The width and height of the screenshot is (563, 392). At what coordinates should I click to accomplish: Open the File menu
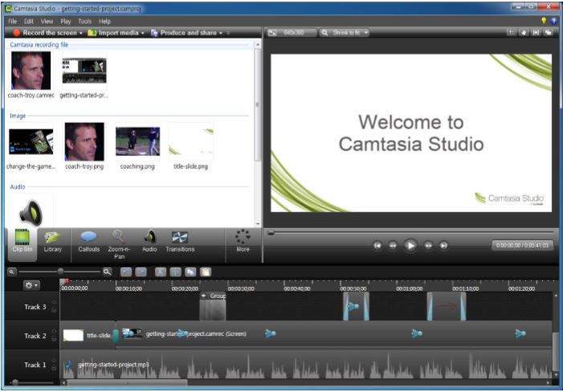click(x=13, y=21)
